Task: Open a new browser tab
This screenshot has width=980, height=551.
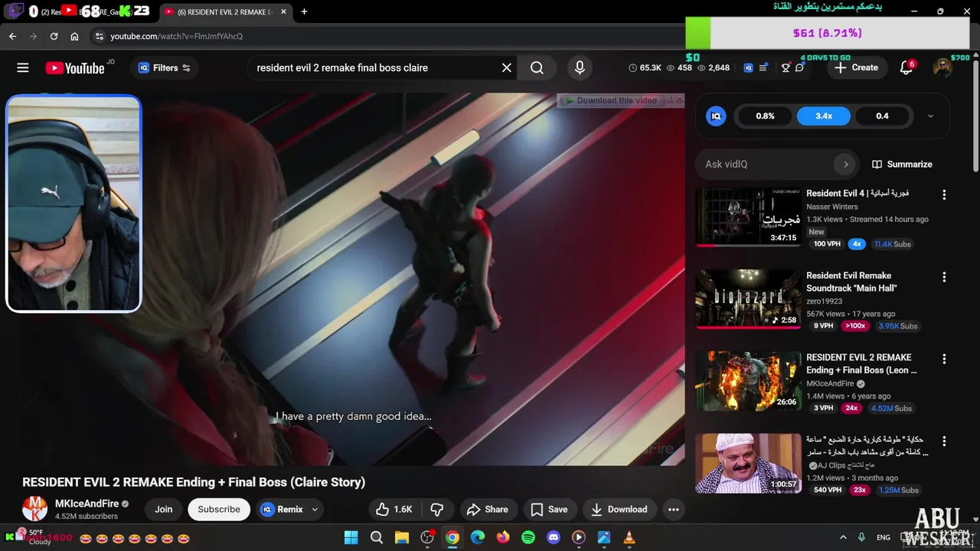Action: point(304,12)
